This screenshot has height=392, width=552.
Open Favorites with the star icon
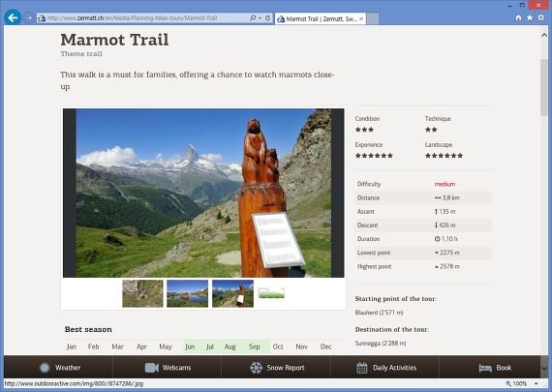530,17
